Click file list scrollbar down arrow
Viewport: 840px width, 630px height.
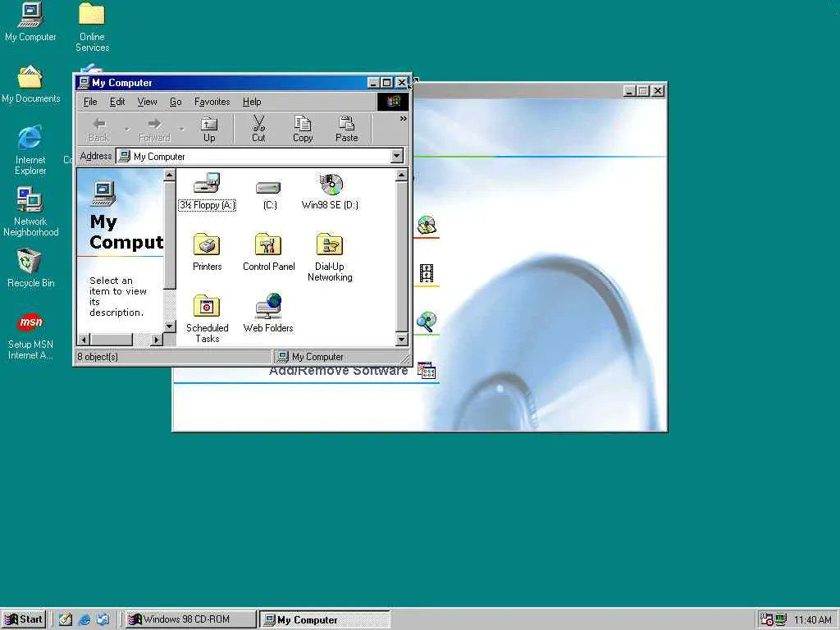tap(402, 339)
